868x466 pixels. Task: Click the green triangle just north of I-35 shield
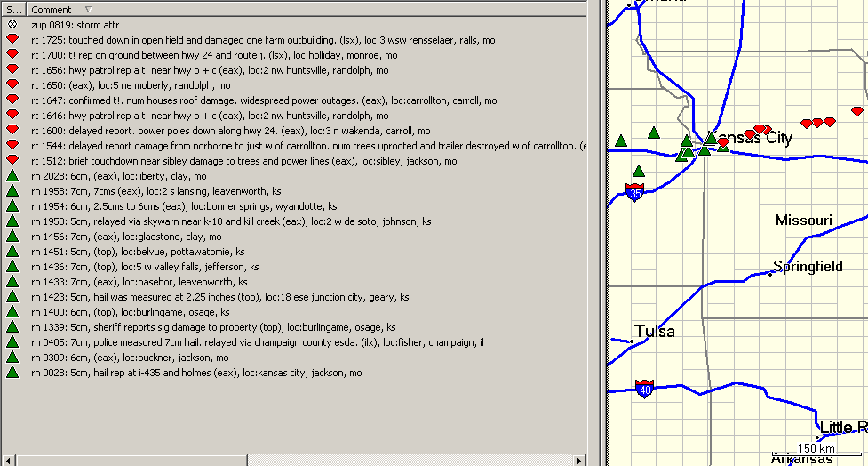click(638, 171)
